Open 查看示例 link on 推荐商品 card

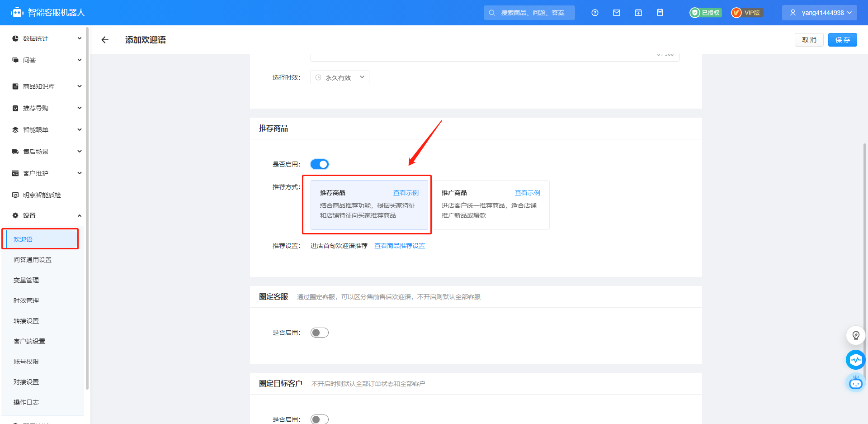tap(406, 193)
